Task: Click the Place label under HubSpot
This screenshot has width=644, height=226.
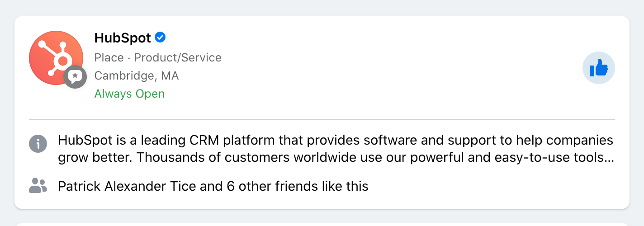Action: click(109, 58)
